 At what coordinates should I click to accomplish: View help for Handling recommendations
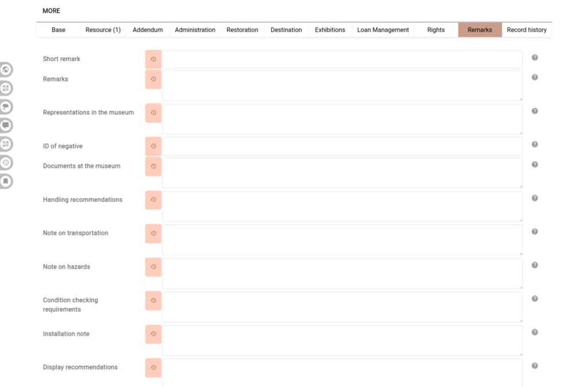click(x=535, y=198)
